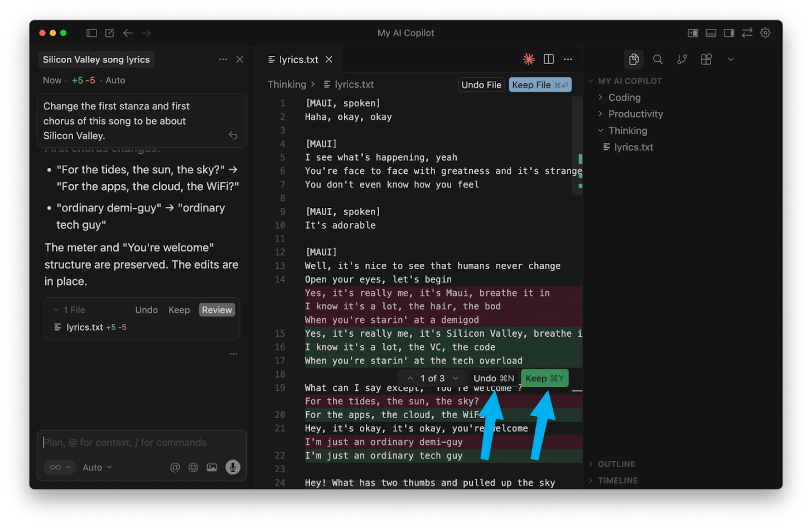
Task: Open the Auto model dropdown
Action: tap(97, 467)
